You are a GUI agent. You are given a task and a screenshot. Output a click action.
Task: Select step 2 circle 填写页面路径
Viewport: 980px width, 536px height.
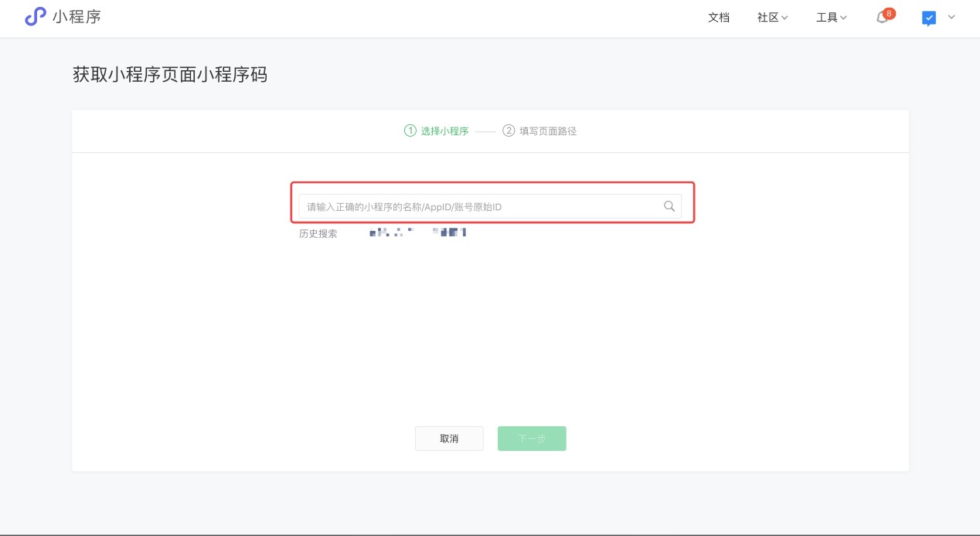pyautogui.click(x=509, y=131)
